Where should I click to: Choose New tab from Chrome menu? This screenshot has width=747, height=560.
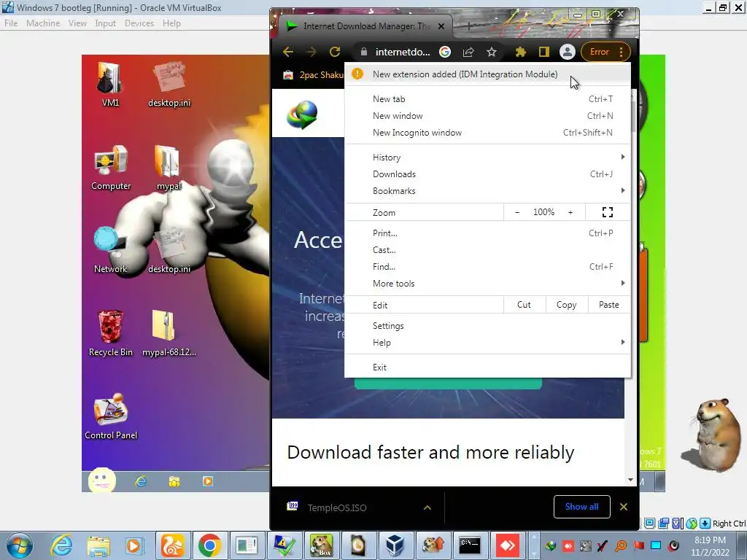coord(487,99)
